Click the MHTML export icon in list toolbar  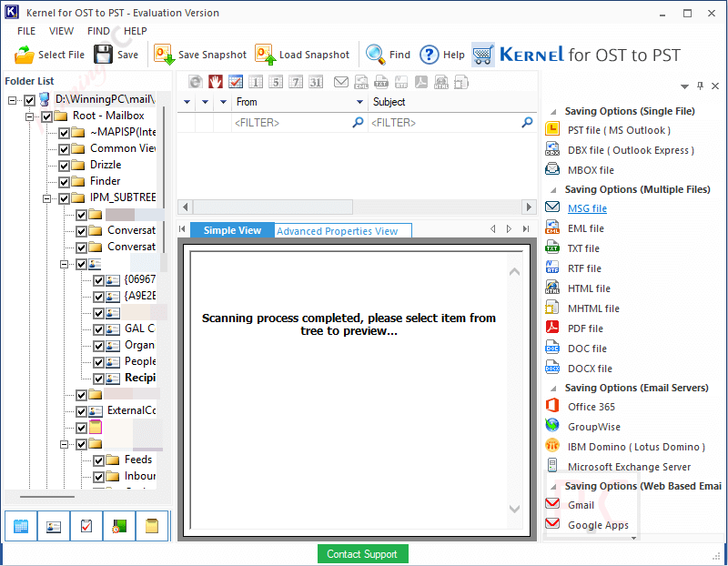click(461, 82)
